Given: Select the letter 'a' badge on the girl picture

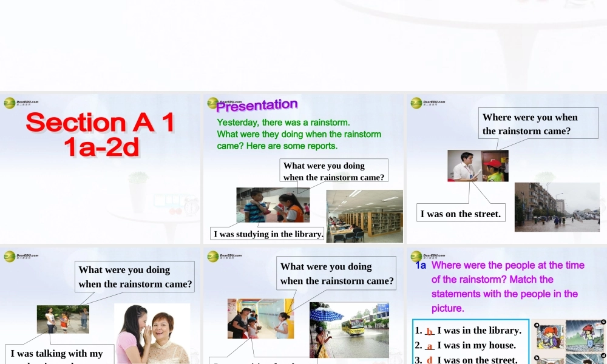Looking at the screenshot, I should point(536,325).
